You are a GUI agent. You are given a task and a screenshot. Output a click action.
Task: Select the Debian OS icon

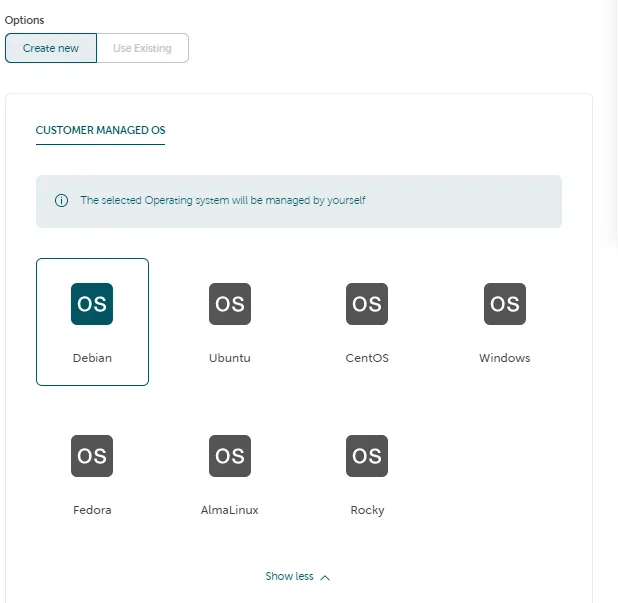(x=92, y=304)
